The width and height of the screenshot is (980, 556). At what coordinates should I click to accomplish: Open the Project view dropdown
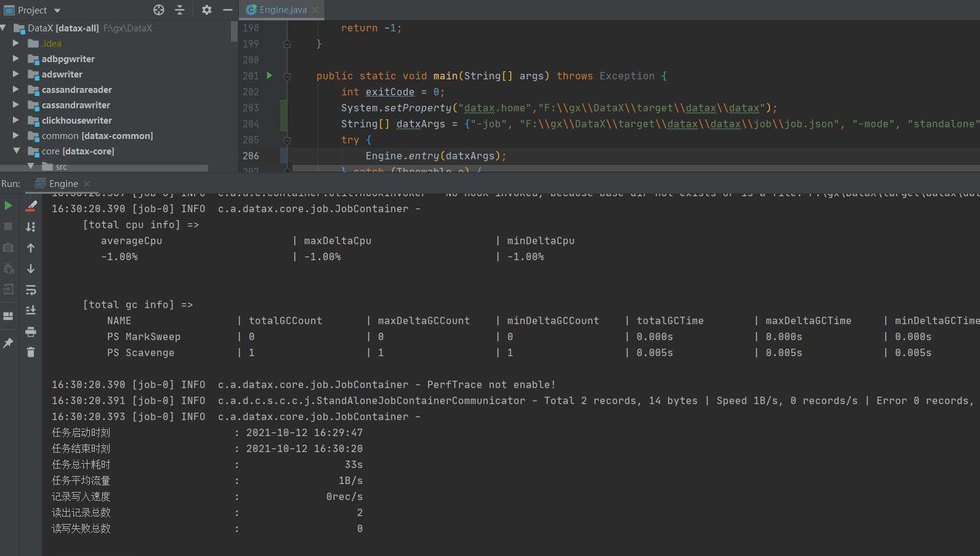tap(57, 10)
